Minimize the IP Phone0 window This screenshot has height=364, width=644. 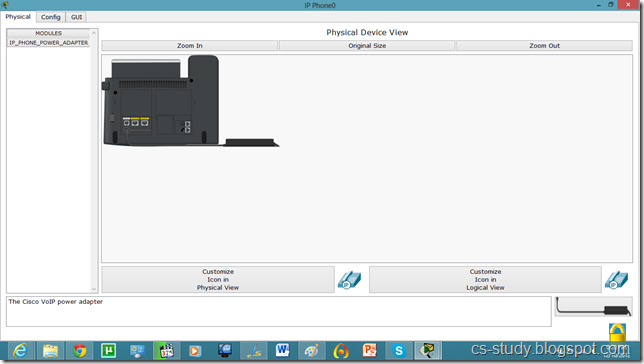[x=598, y=5]
